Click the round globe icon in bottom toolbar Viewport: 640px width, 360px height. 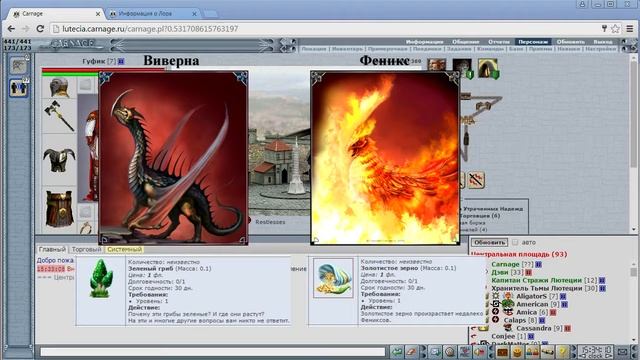[450, 351]
